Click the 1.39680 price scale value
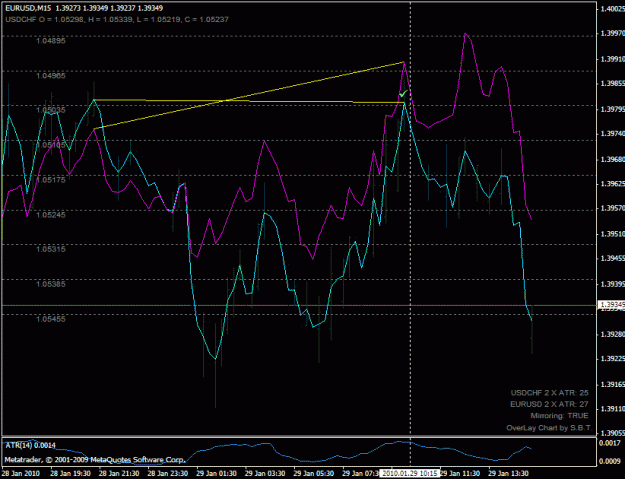The height and width of the screenshot is (479, 625). [x=613, y=159]
